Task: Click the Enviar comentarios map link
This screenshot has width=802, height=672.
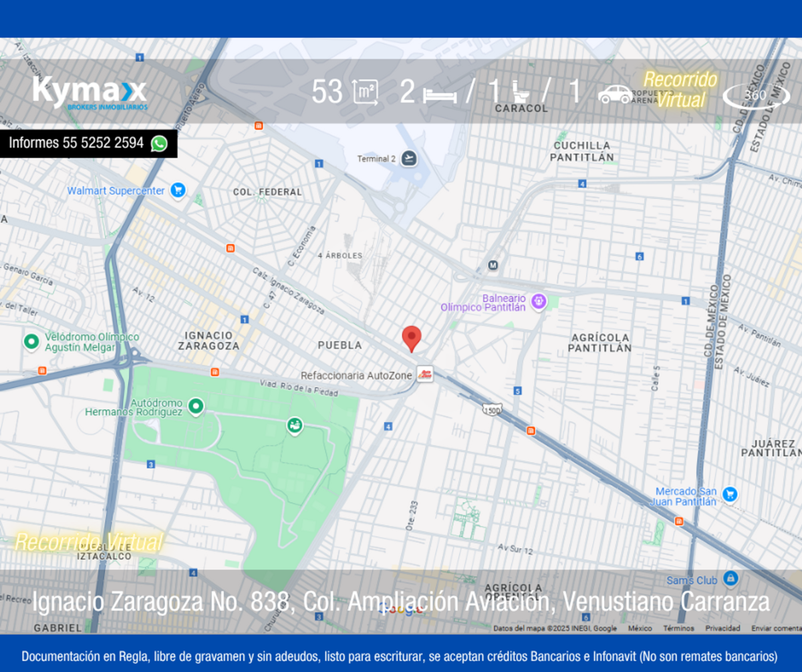Action: (776, 629)
